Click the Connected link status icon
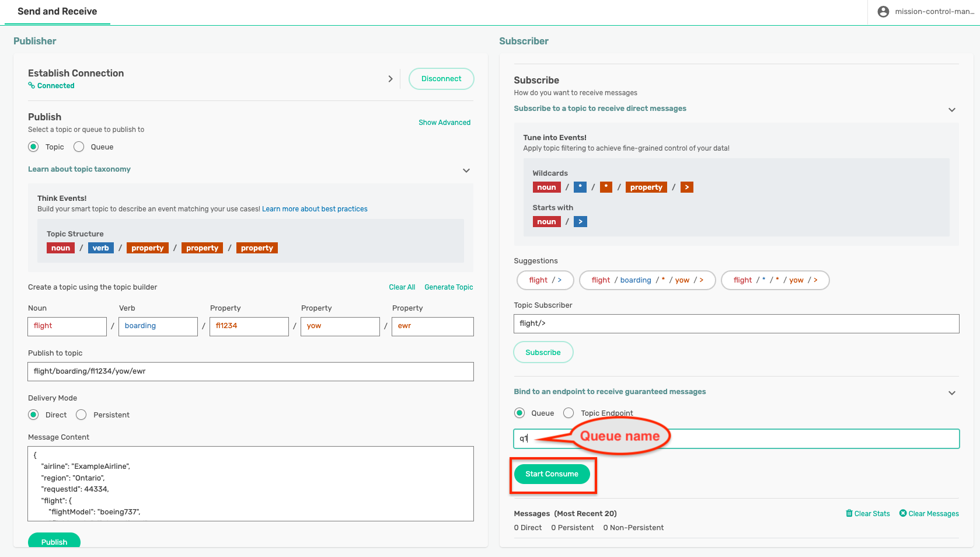Screen dimensions: 980x557 32,86
